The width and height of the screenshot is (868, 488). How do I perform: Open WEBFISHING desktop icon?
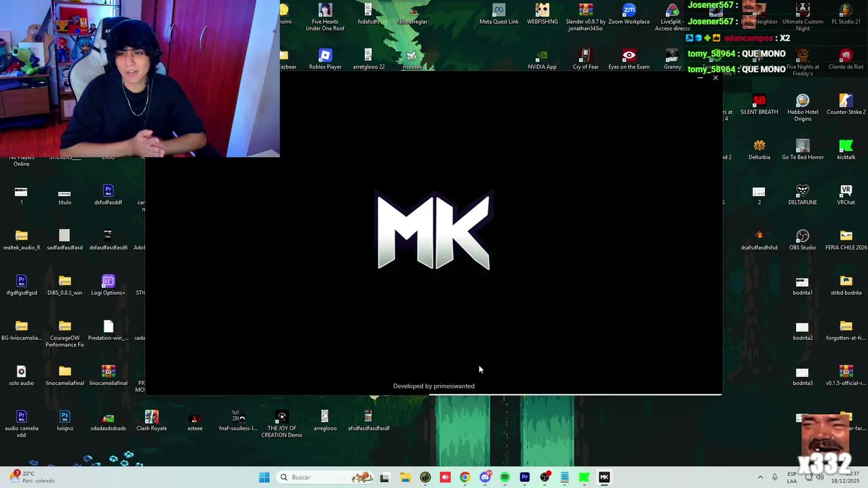542,14
